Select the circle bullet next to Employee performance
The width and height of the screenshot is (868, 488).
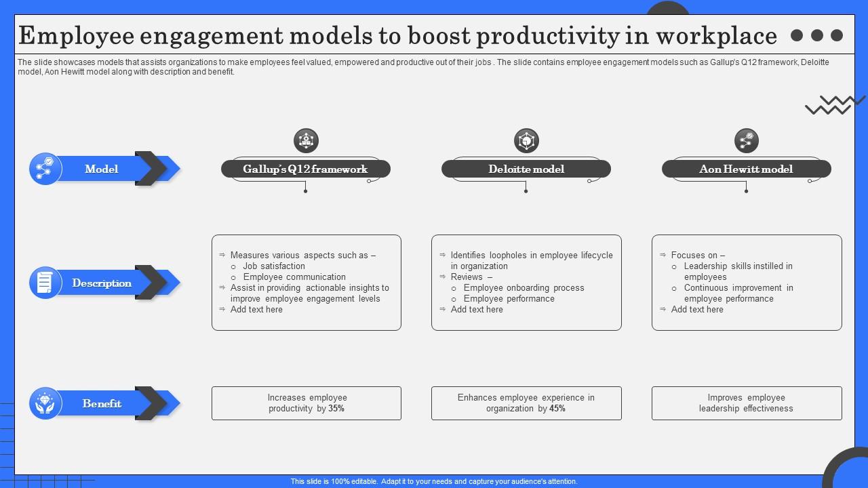click(453, 298)
